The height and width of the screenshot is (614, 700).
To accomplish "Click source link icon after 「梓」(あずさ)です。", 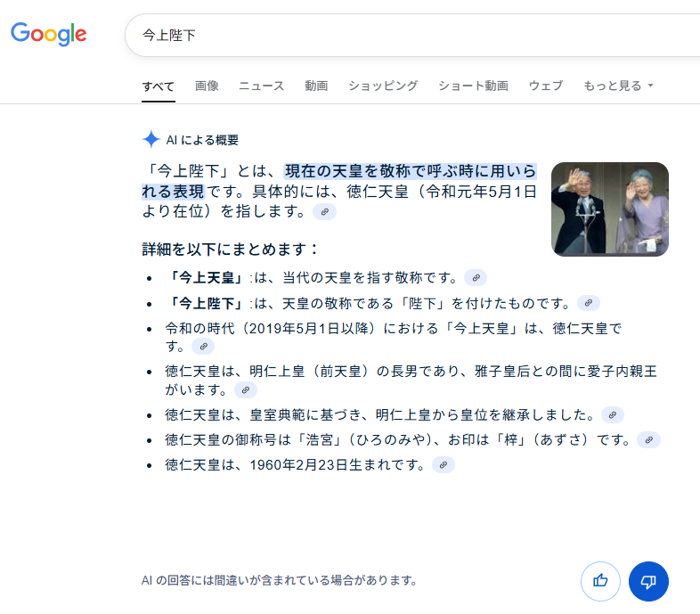I will point(648,439).
